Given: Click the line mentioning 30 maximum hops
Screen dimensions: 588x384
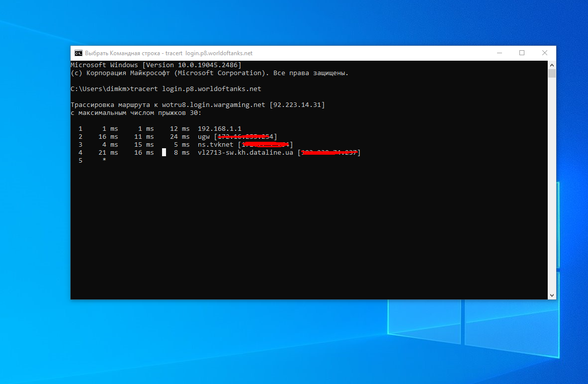Looking at the screenshot, I should [x=136, y=112].
